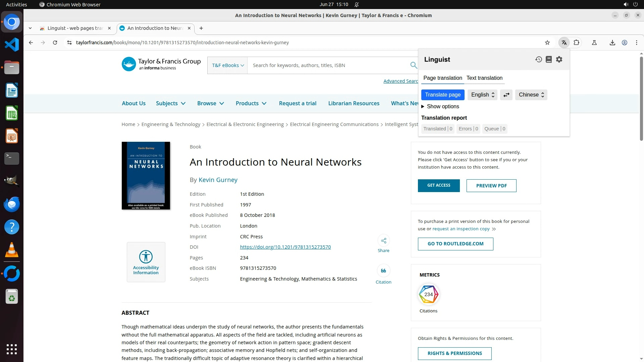Screen dimensions: 644x362
Task: Switch to Text translation tab
Action: coord(484,78)
